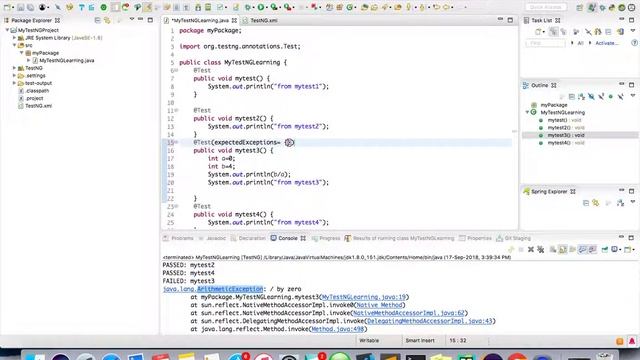640x360 pixels.
Task: Collapse the myPackage node
Action: pyautogui.click(x=22, y=53)
